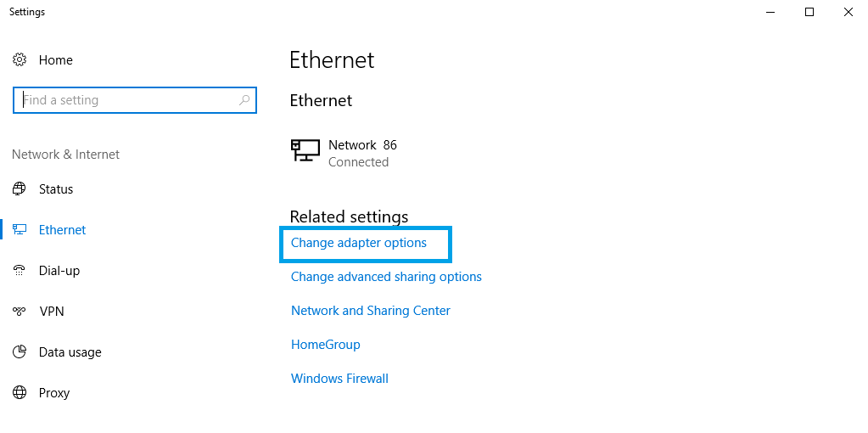Select the Ethernet item in sidebar
This screenshot has height=433, width=868.
62,230
